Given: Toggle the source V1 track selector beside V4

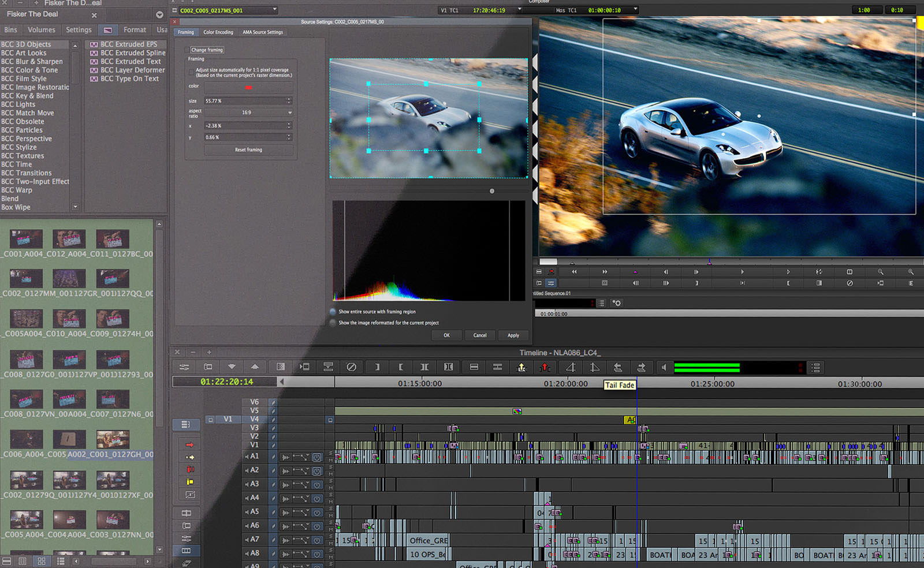Looking at the screenshot, I should [x=228, y=419].
